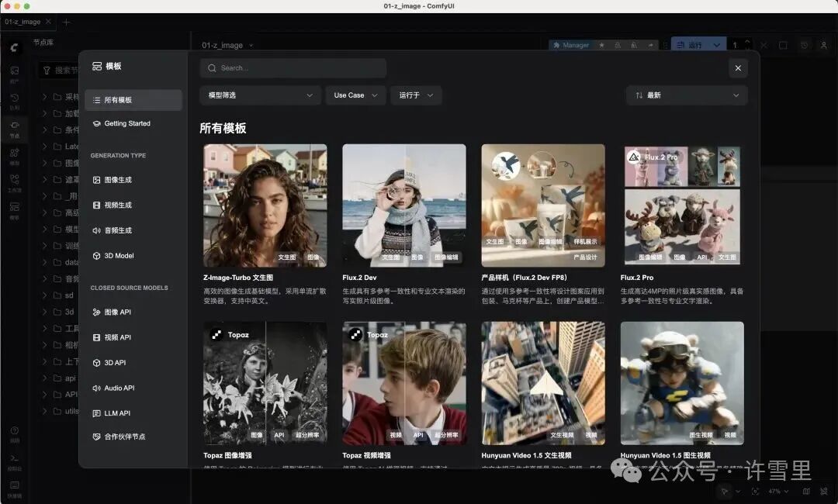Image resolution: width=838 pixels, height=504 pixels.
Task: Open the 模型筛选 model filter dropdown
Action: (x=260, y=95)
